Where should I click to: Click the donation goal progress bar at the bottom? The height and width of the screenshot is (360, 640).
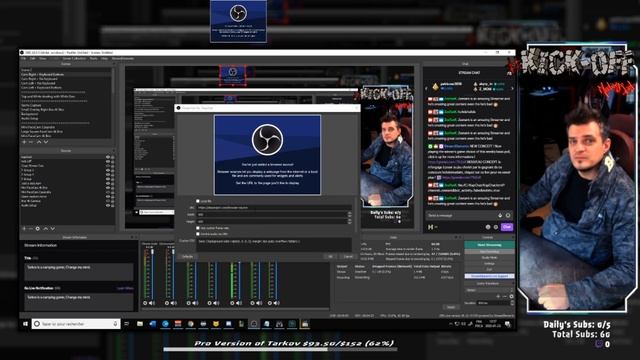[280, 349]
